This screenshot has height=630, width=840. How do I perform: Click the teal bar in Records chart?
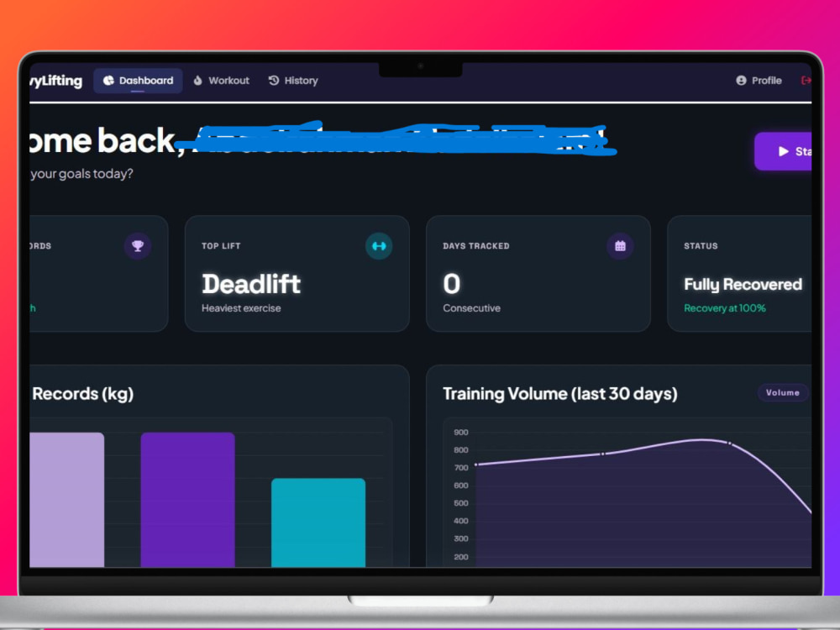coord(318,522)
